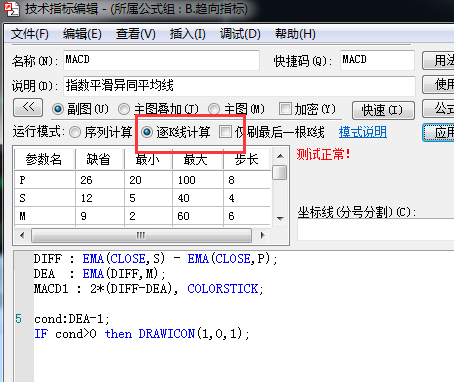Image resolution: width=454 pixels, height=382 pixels.
Task: Click the vertical scrollbar thumb of parameter table
Action: [x=280, y=172]
